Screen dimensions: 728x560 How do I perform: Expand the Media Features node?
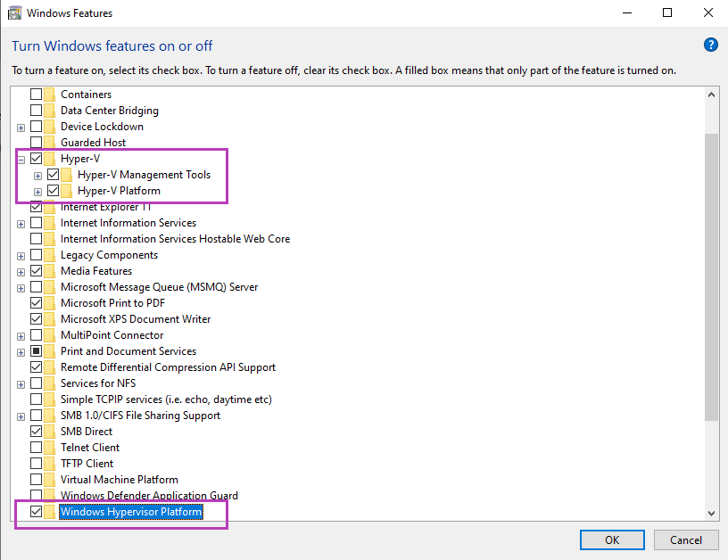click(x=21, y=272)
